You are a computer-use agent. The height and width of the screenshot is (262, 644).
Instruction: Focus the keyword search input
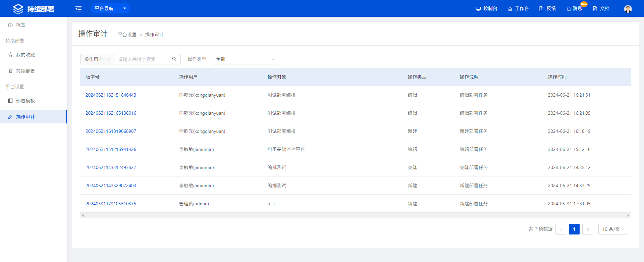point(143,59)
